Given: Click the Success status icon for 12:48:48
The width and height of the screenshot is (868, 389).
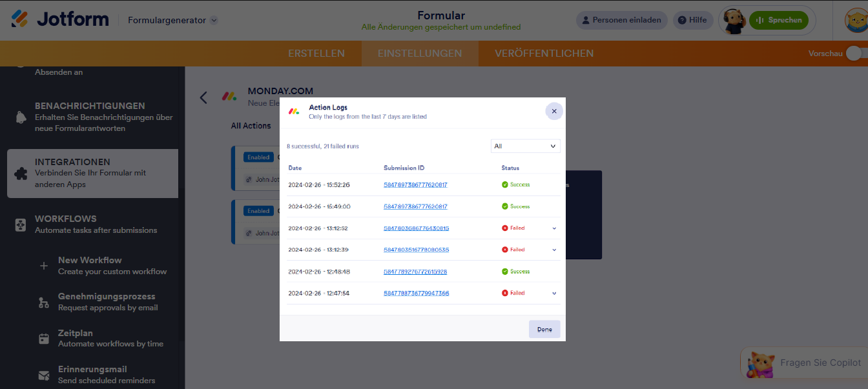Looking at the screenshot, I should point(505,272).
